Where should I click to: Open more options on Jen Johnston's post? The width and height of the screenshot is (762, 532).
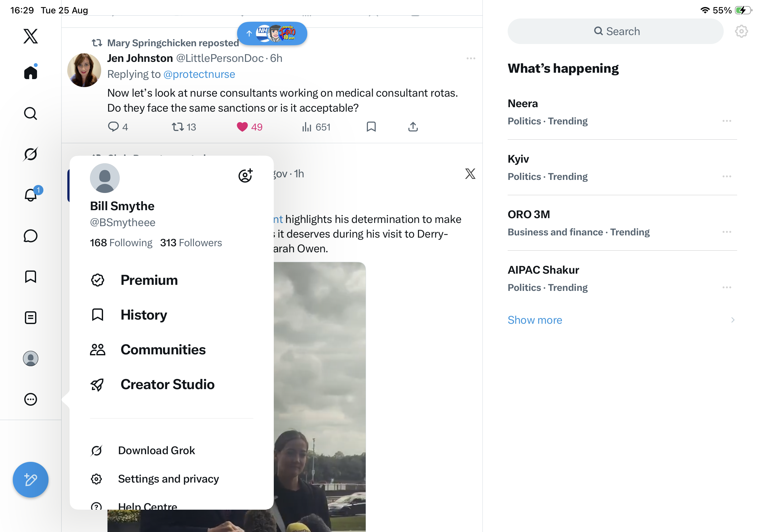471,58
